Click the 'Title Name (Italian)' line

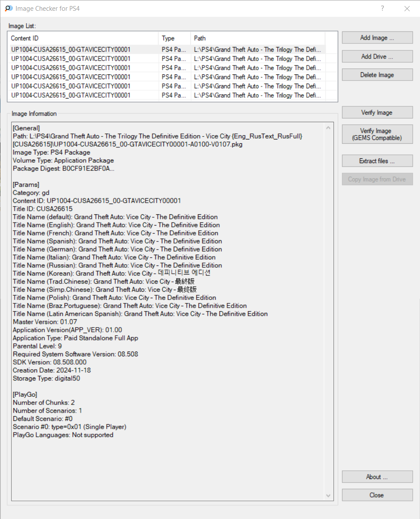pyautogui.click(x=114, y=257)
